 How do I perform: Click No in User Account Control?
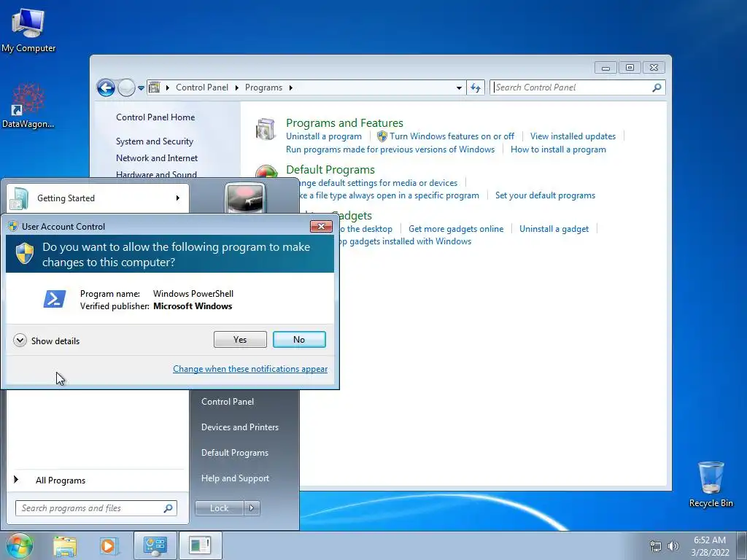(299, 340)
